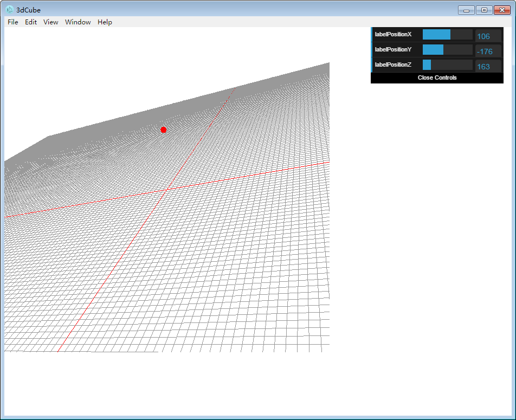Screen dimensions: 516x420
Task: Click the labelPositionZ label text
Action: point(393,64)
